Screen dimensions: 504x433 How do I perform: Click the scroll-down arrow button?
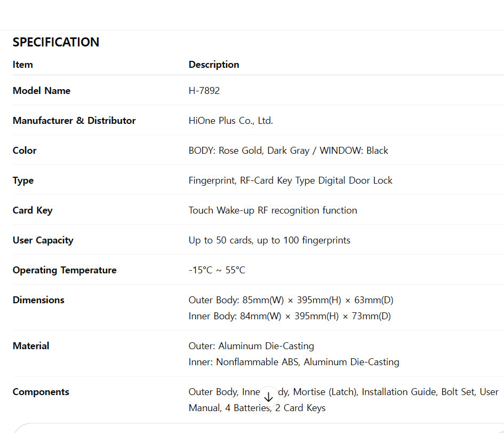pyautogui.click(x=268, y=397)
